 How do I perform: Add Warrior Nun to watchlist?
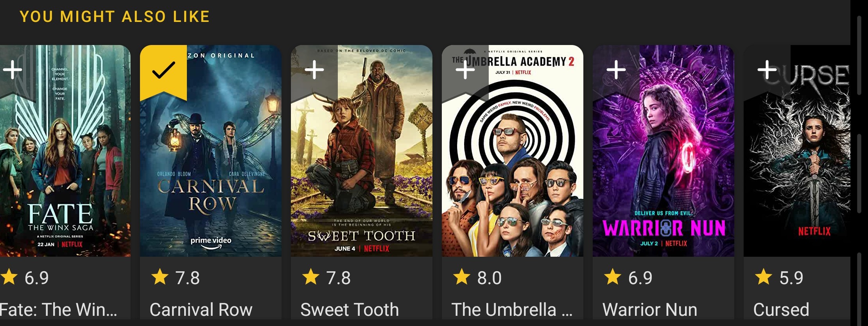(x=616, y=70)
